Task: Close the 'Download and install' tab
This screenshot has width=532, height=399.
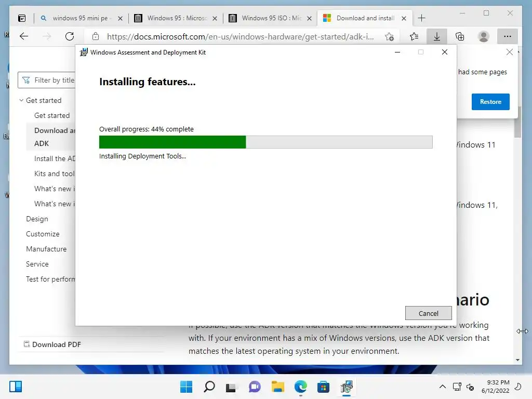Action: 404,18
